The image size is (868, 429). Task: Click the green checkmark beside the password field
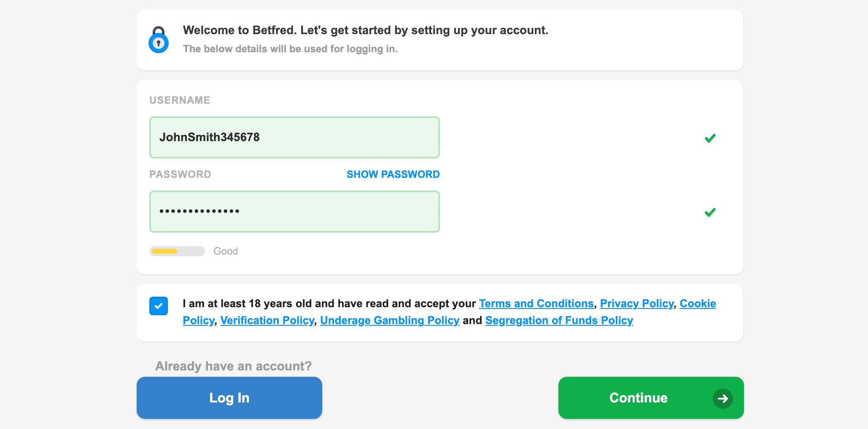click(x=710, y=212)
